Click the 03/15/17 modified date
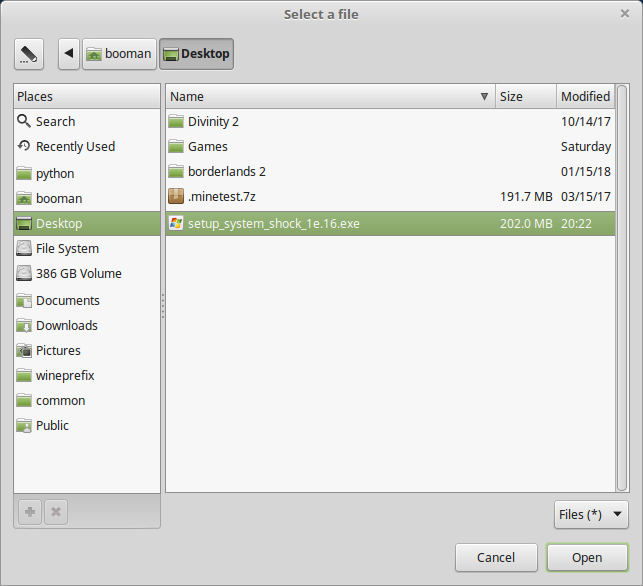The image size is (643, 586). coord(586,196)
